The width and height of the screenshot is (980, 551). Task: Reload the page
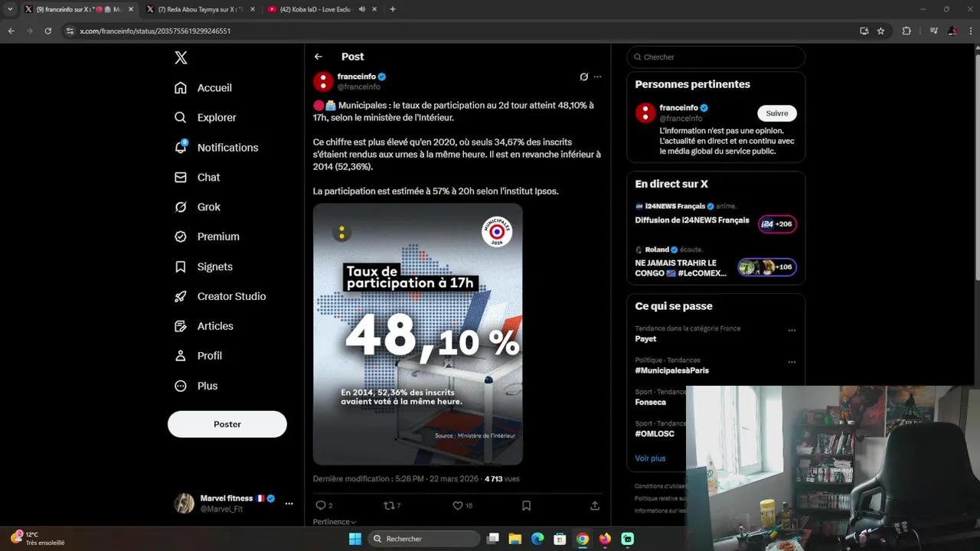pyautogui.click(x=47, y=31)
